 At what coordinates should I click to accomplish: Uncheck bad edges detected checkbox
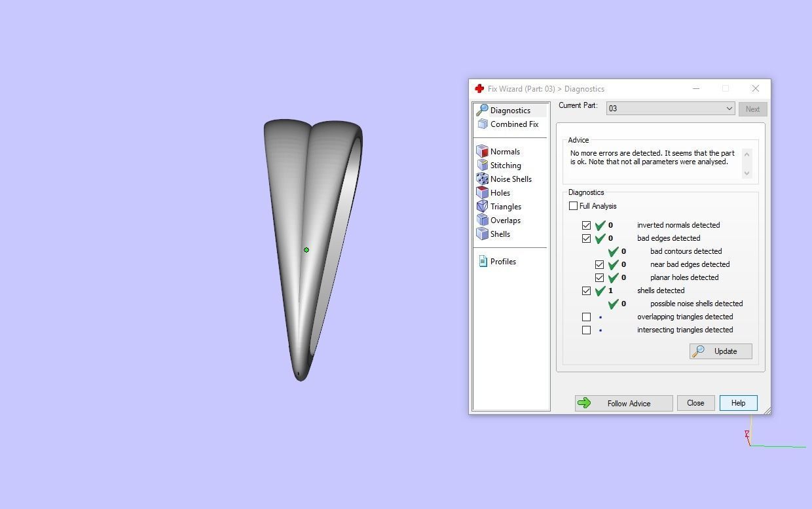(586, 238)
